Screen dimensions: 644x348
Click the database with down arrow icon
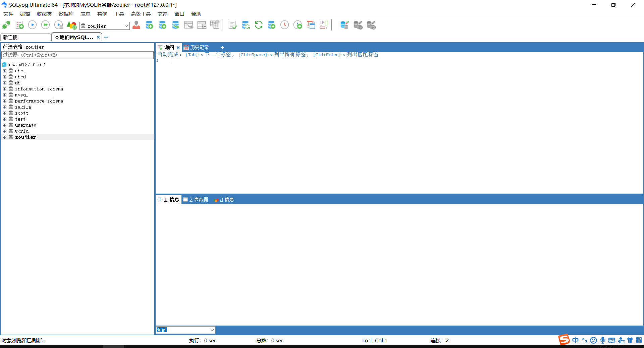[x=150, y=25]
